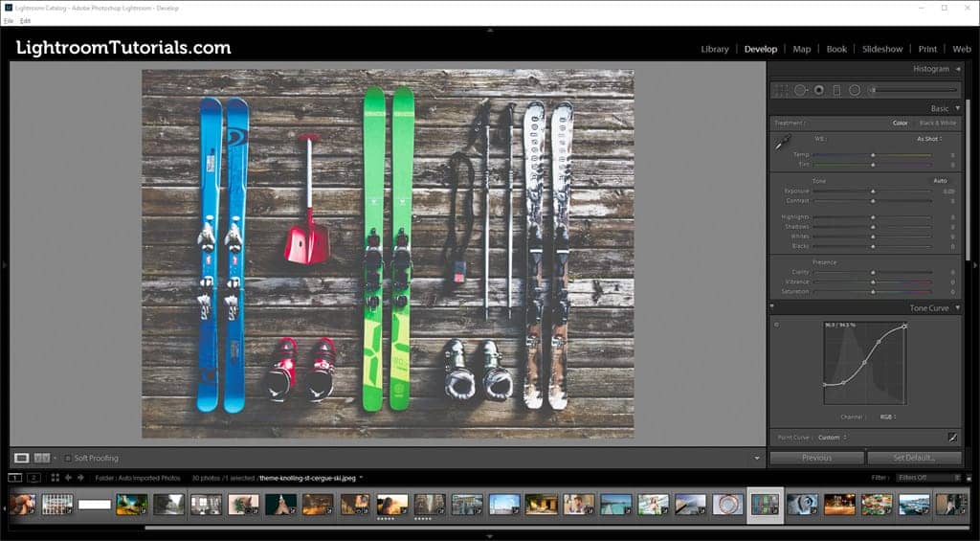
Task: Click the Exposure slider handle
Action: [x=873, y=192]
